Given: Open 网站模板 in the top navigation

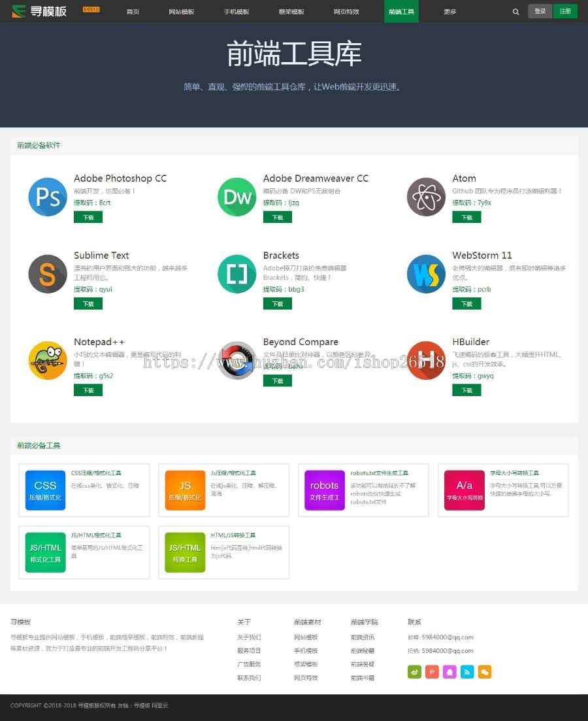Looking at the screenshot, I should (182, 12).
